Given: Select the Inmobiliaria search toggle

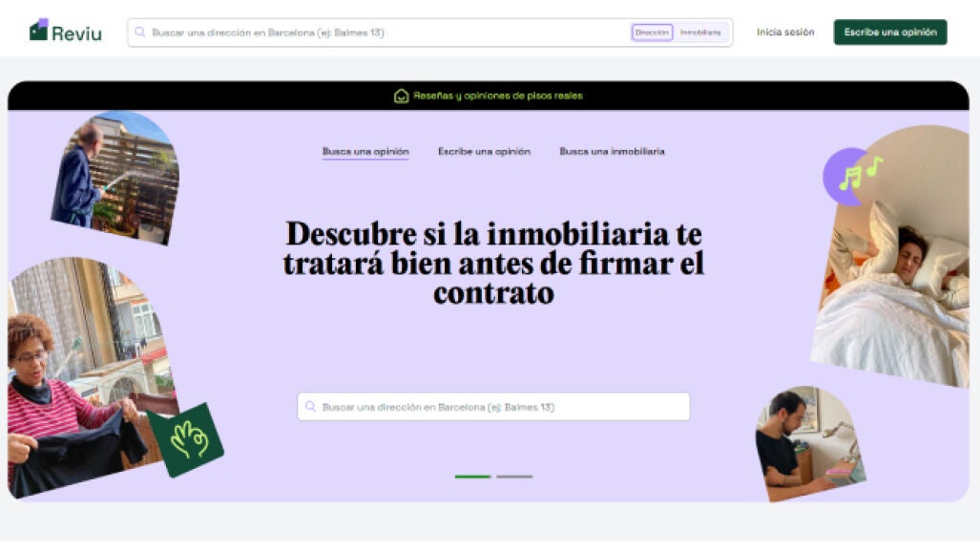Looking at the screenshot, I should (700, 32).
